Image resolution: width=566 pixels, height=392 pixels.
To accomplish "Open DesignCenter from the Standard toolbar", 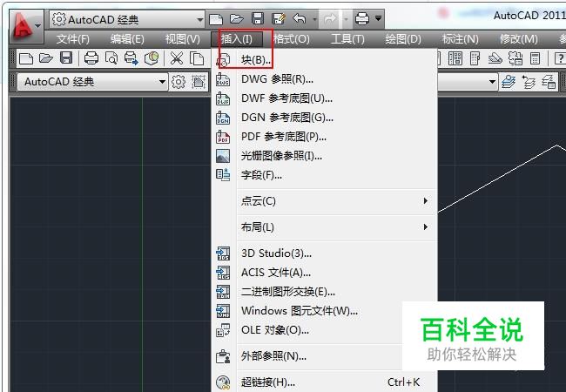I will (455, 58).
